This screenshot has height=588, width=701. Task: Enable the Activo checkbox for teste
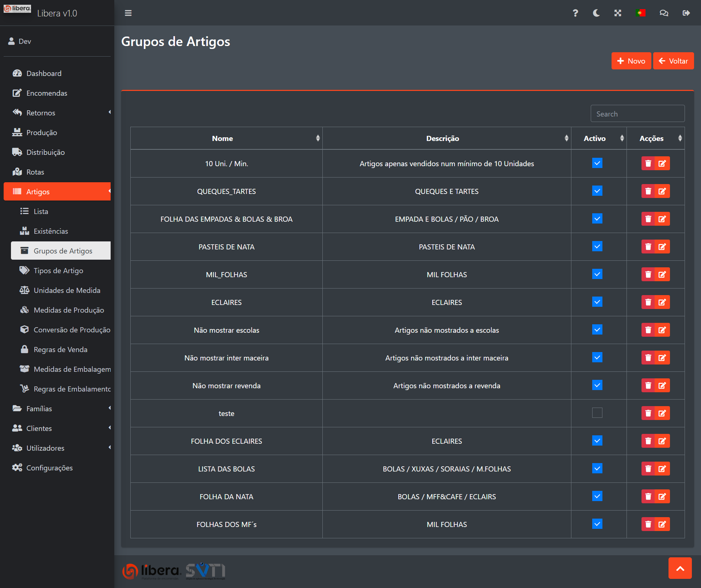tap(597, 413)
